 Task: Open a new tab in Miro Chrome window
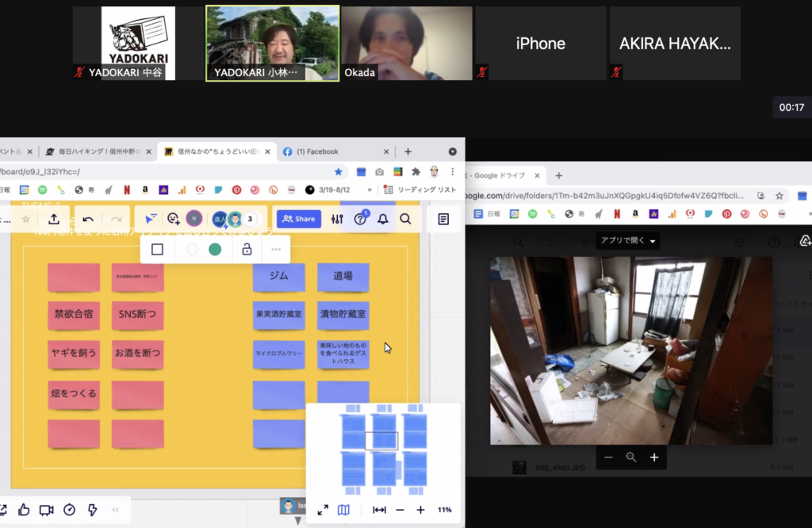pyautogui.click(x=408, y=151)
